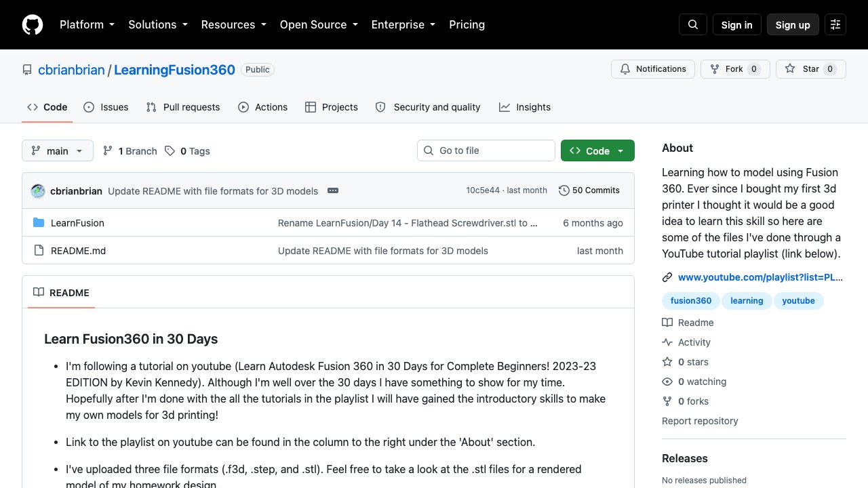Image resolution: width=868 pixels, height=488 pixels.
Task: Open the main branch selector dropdown
Action: pos(58,150)
